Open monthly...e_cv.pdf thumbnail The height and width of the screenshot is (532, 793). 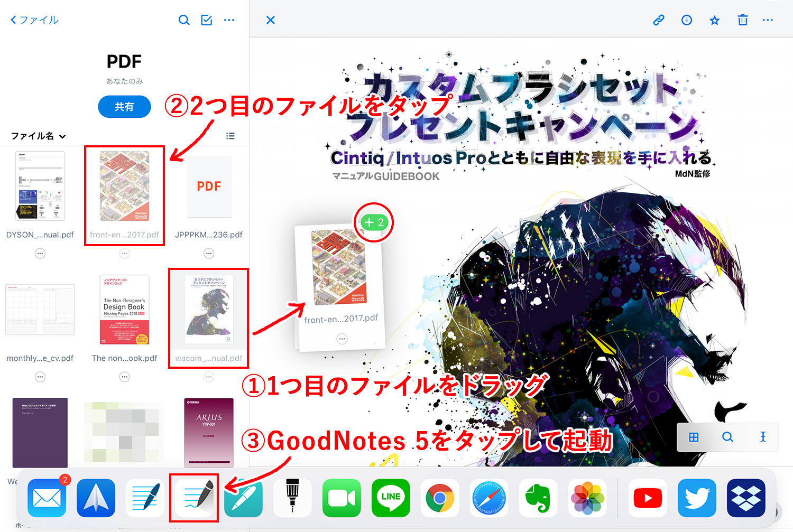click(40, 310)
